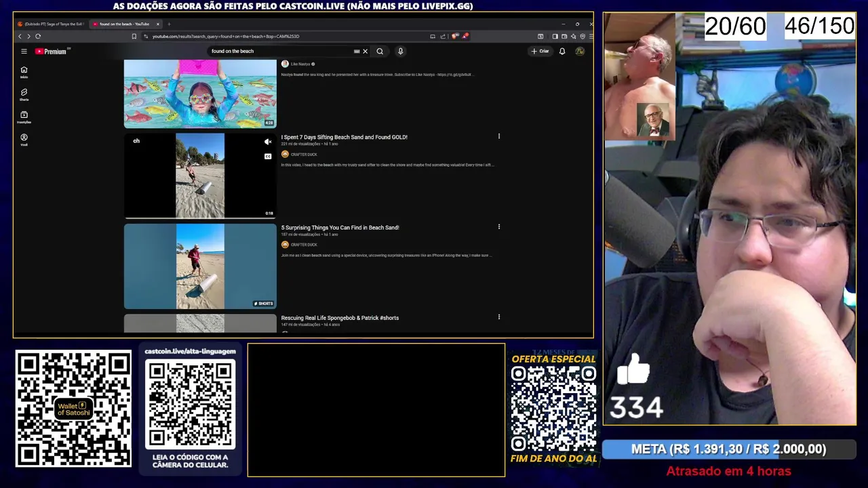Open CRAFTER DUCK name under 7 Days video
868x488 pixels.
pos(304,154)
